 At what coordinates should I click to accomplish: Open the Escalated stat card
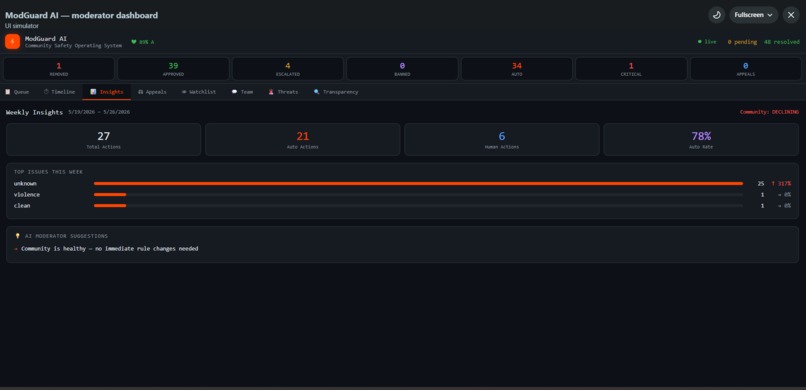tap(288, 69)
